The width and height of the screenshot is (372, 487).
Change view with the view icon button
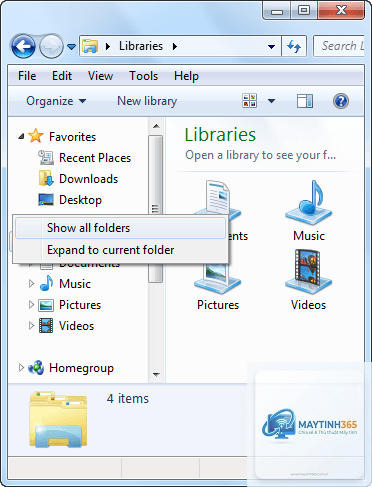pos(250,101)
